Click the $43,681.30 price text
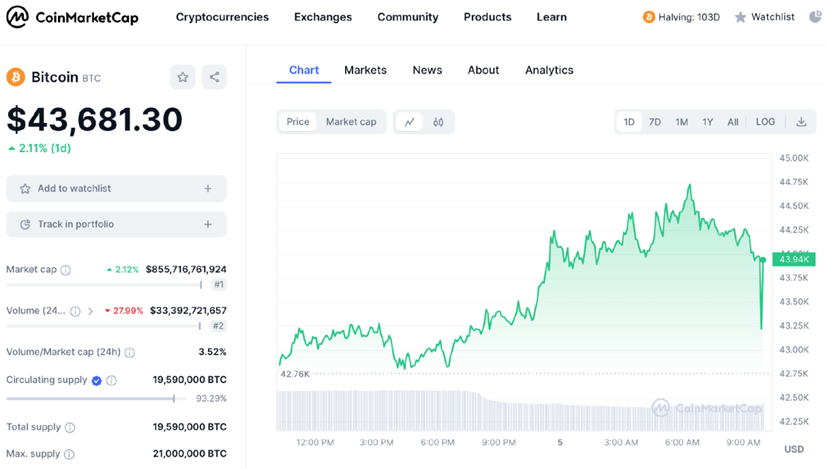This screenshot has height=469, width=825. (94, 119)
